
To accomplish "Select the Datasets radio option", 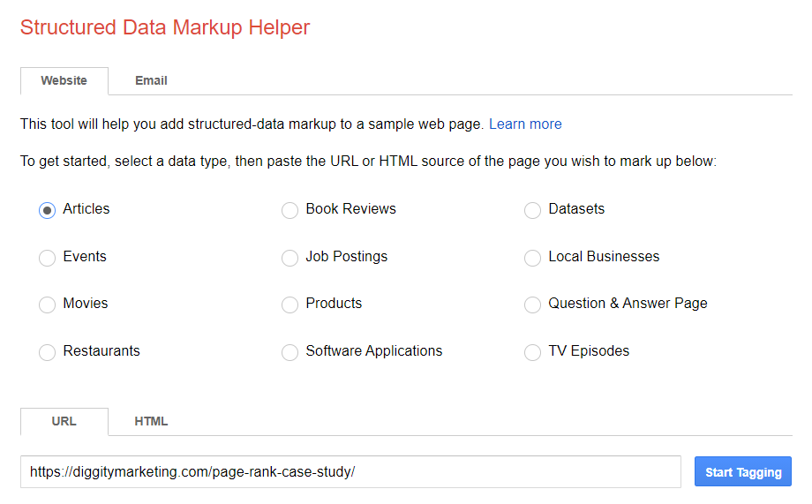I will click(x=532, y=211).
